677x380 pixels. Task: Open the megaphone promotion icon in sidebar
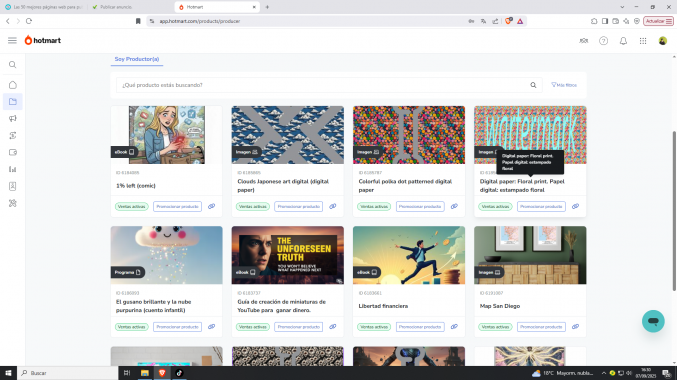click(13, 119)
